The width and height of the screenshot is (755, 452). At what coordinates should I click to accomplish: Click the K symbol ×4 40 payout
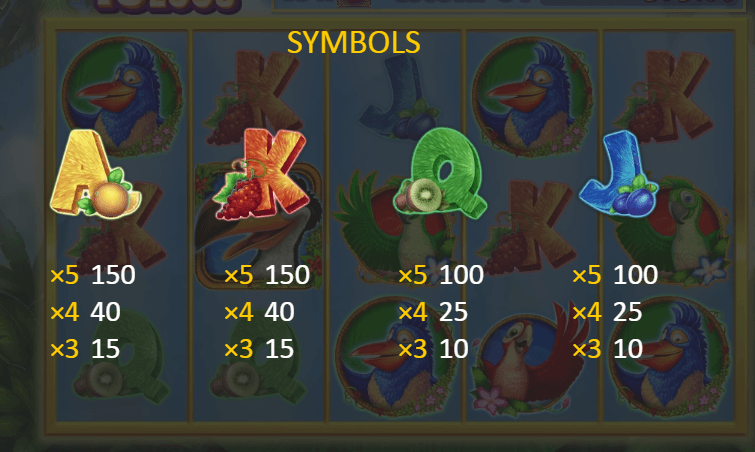[x=259, y=312]
